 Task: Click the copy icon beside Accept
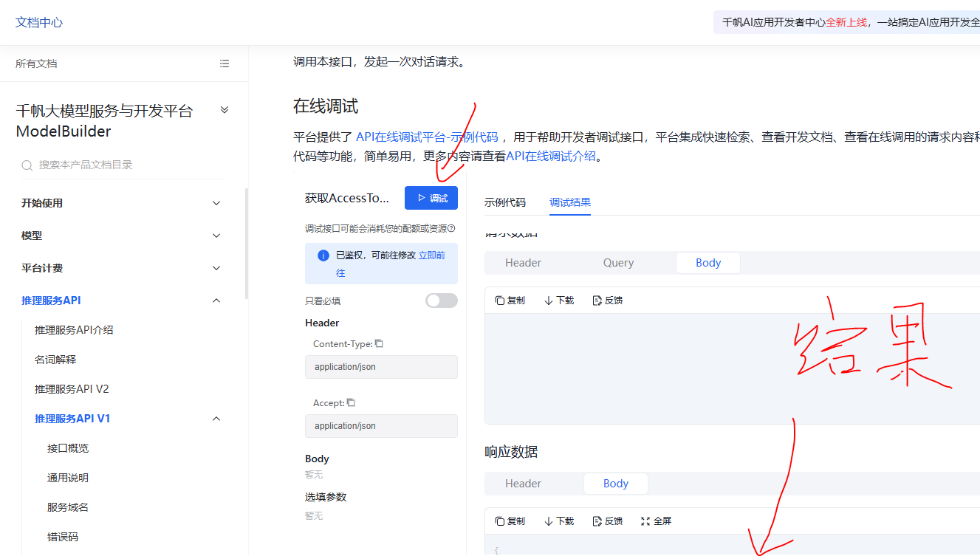click(351, 403)
